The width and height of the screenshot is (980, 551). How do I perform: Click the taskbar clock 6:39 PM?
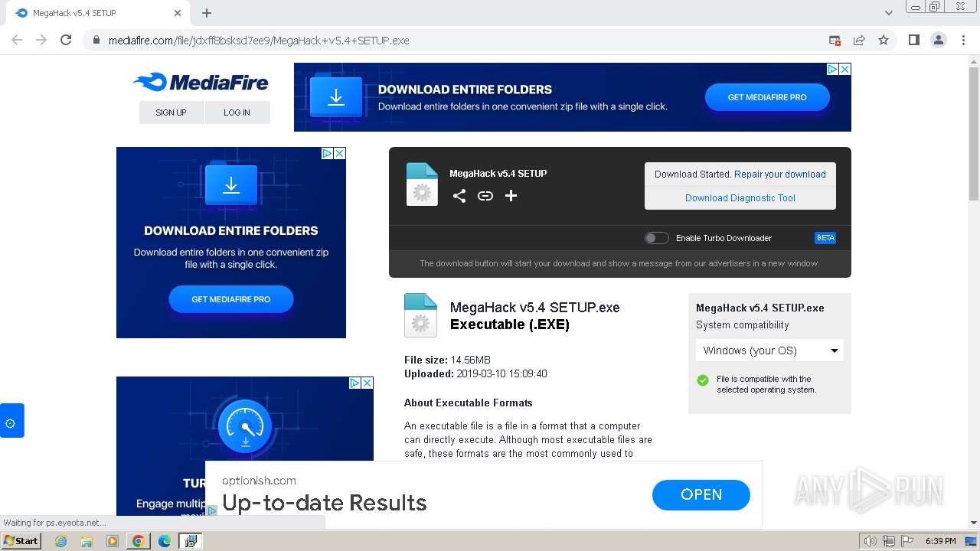941,541
